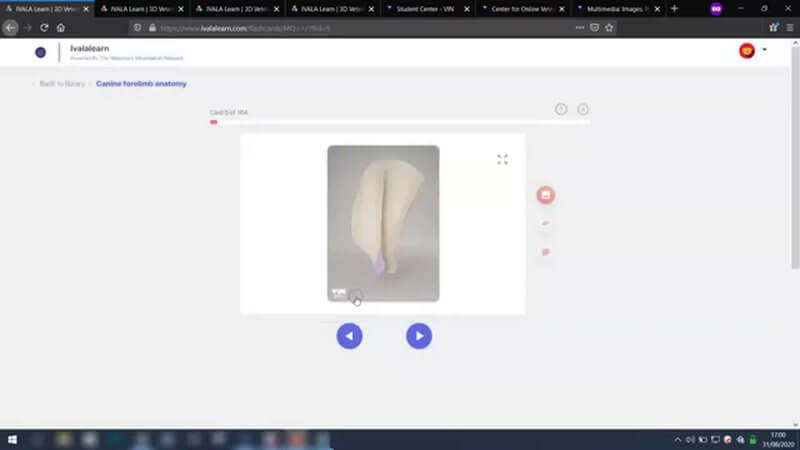800x450 pixels.
Task: Click the pink comment icon beside the card
Action: [x=545, y=252]
